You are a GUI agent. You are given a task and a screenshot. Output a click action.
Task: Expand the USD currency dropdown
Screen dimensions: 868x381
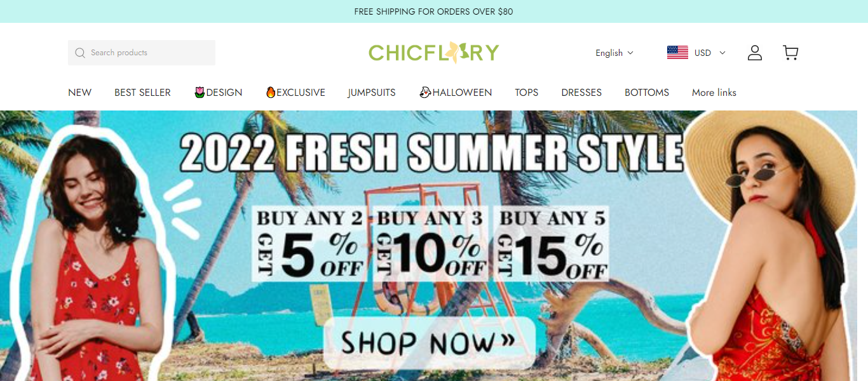point(710,53)
